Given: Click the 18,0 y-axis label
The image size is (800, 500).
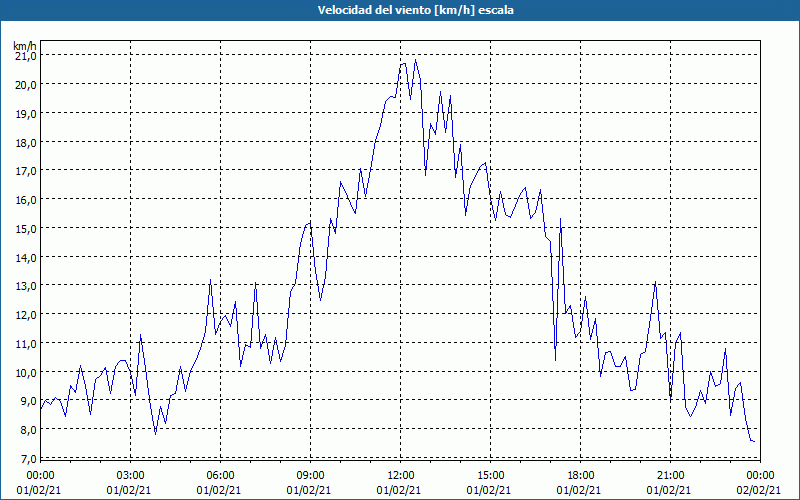Looking at the screenshot, I should click(x=26, y=142).
